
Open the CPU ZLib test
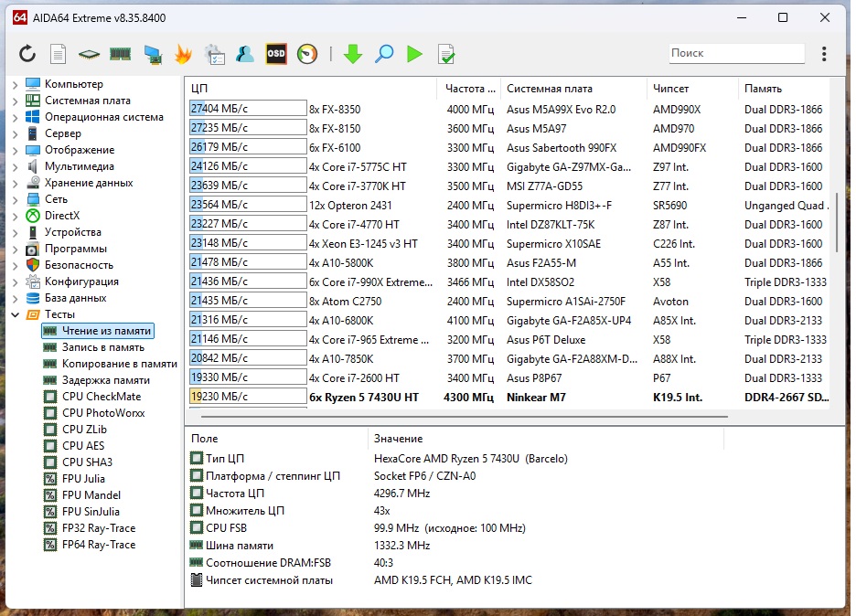tap(85, 429)
